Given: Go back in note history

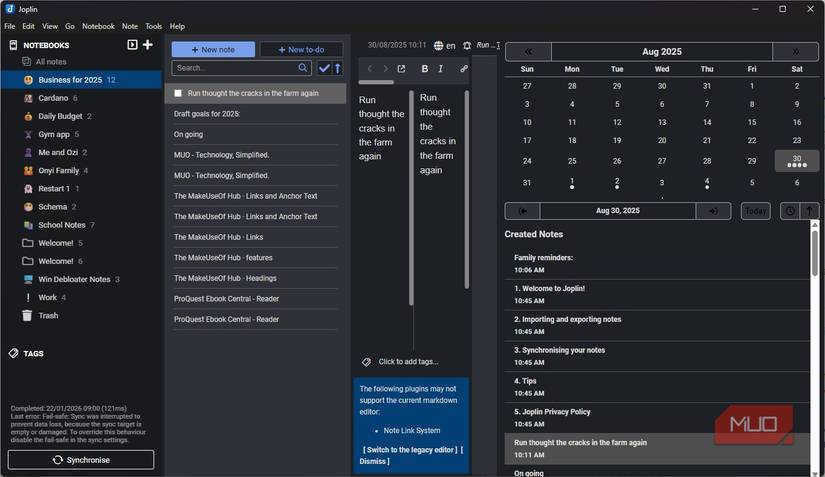Looking at the screenshot, I should (x=369, y=69).
